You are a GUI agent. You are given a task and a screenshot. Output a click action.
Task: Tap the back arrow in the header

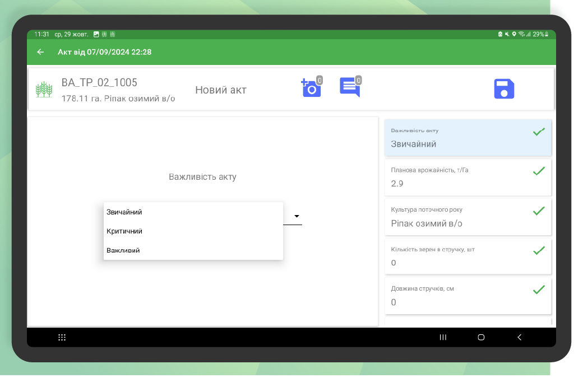(x=40, y=52)
